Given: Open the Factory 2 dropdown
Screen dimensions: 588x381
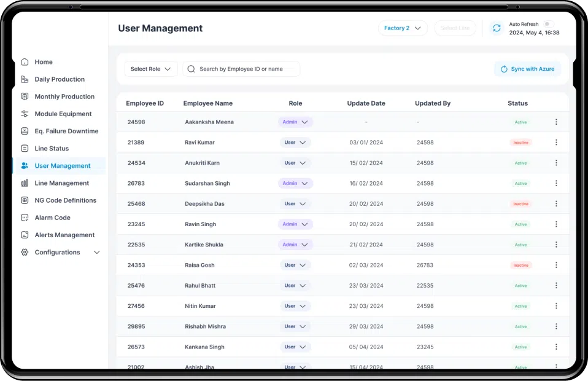Looking at the screenshot, I should click(x=403, y=28).
